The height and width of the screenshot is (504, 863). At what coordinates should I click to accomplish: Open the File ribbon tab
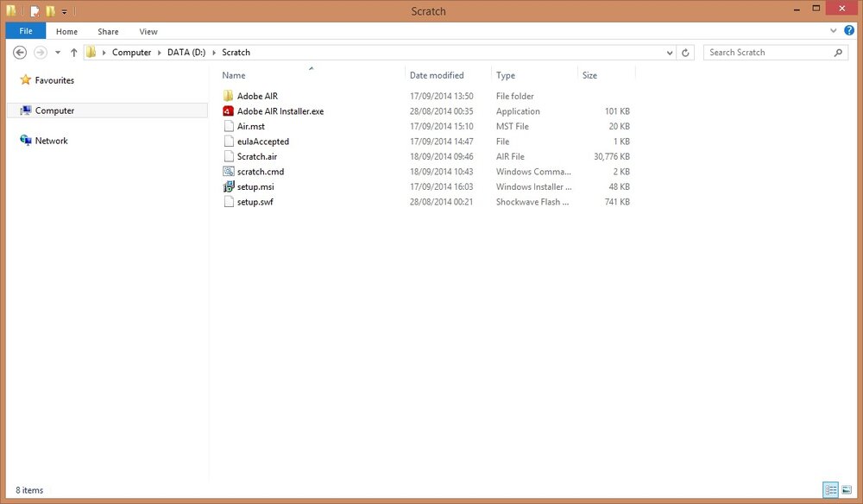[25, 31]
